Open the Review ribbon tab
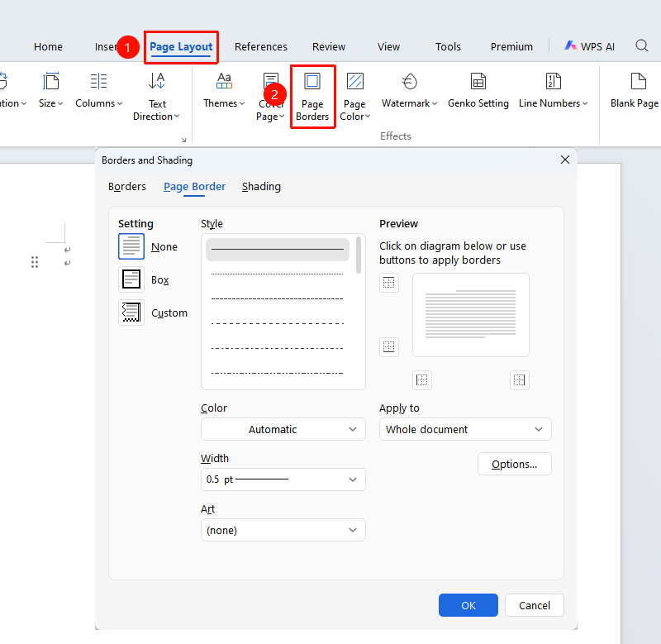The height and width of the screenshot is (644, 661). [x=329, y=47]
